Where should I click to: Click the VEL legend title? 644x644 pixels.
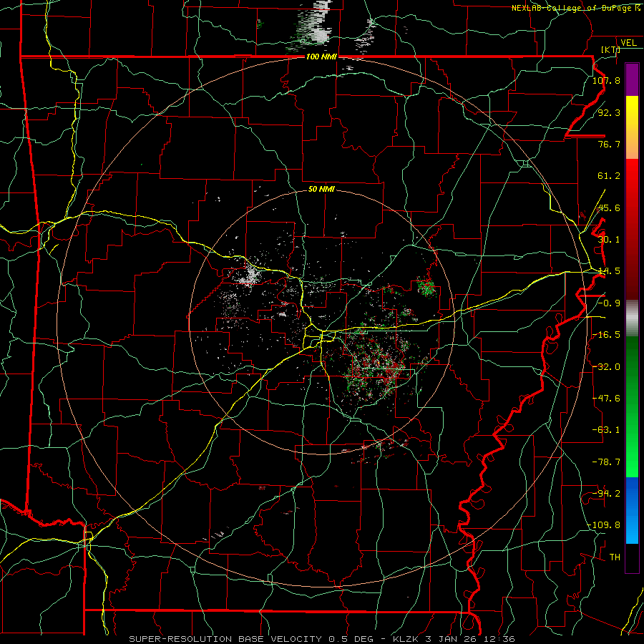[628, 42]
